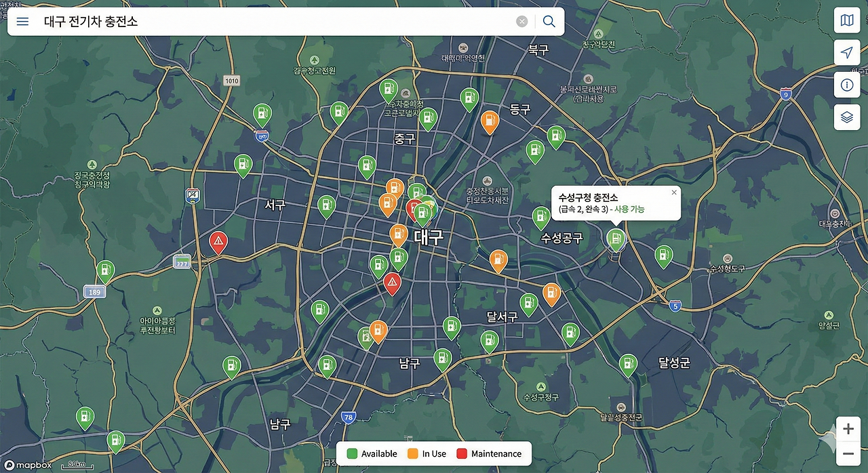The width and height of the screenshot is (868, 473).
Task: Select the orange marker below 동구 label
Action: pos(490,121)
